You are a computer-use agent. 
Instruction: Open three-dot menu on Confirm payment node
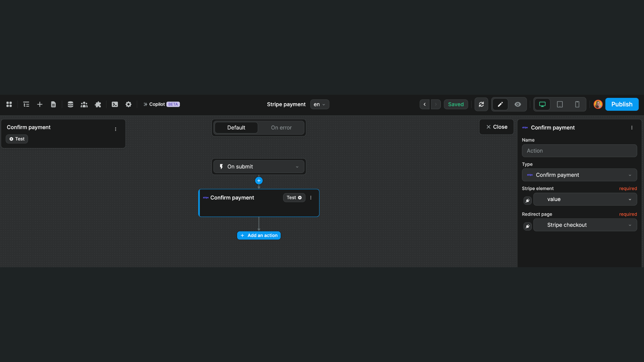point(311,198)
